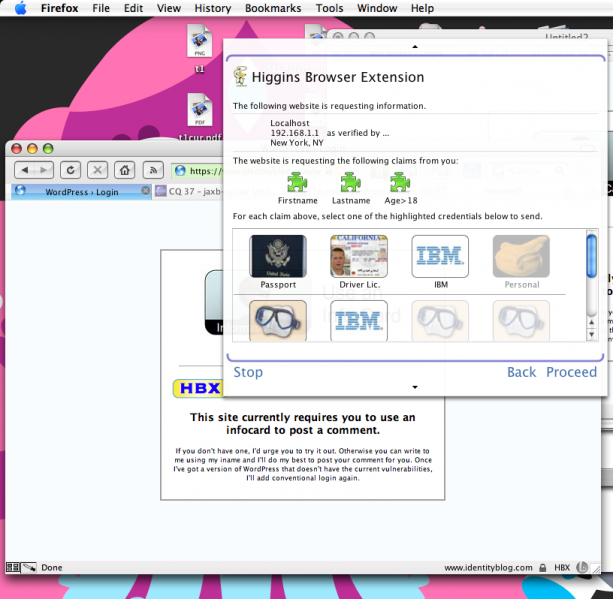Open the Tools menu
Image resolution: width=613 pixels, height=599 pixels.
(x=329, y=8)
